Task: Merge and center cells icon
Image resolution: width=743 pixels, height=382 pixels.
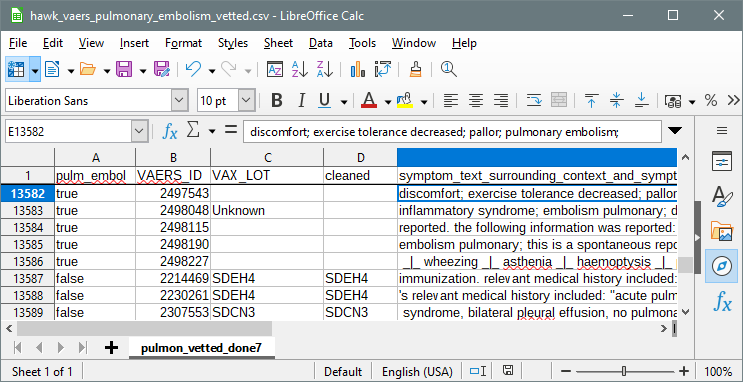Action: [559, 100]
